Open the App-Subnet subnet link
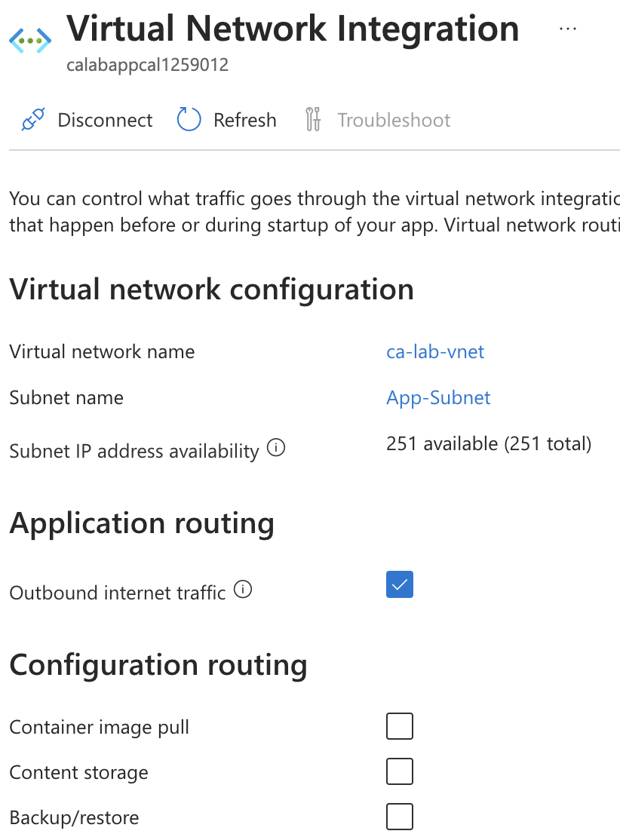620x840 pixels. click(x=438, y=397)
